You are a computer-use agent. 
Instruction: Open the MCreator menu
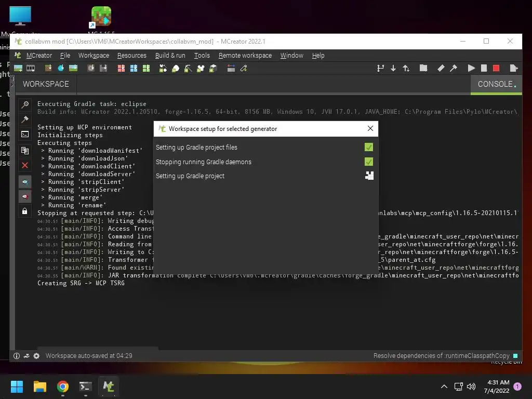tap(39, 55)
